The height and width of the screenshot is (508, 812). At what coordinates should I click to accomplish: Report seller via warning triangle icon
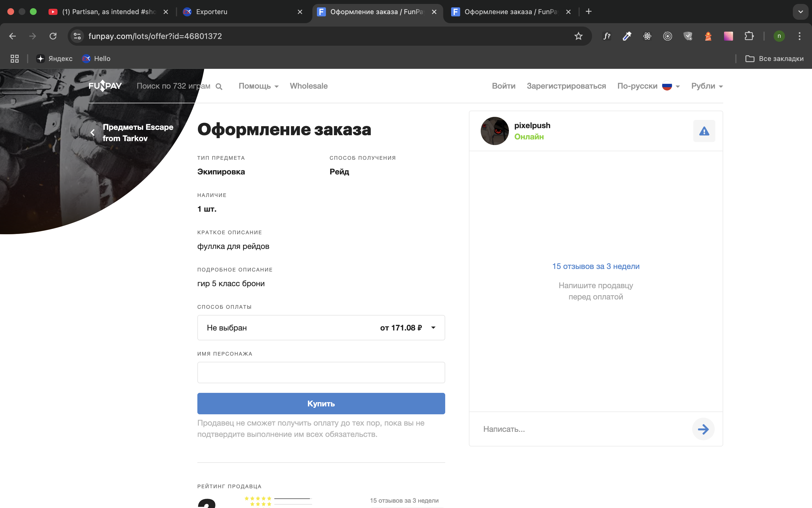coord(704,131)
